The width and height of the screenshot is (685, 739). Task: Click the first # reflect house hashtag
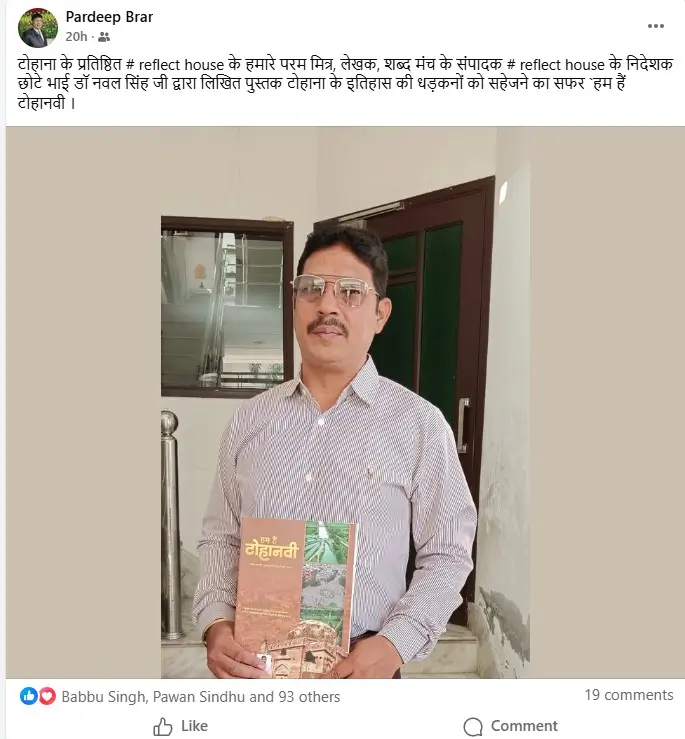pyautogui.click(x=175, y=65)
